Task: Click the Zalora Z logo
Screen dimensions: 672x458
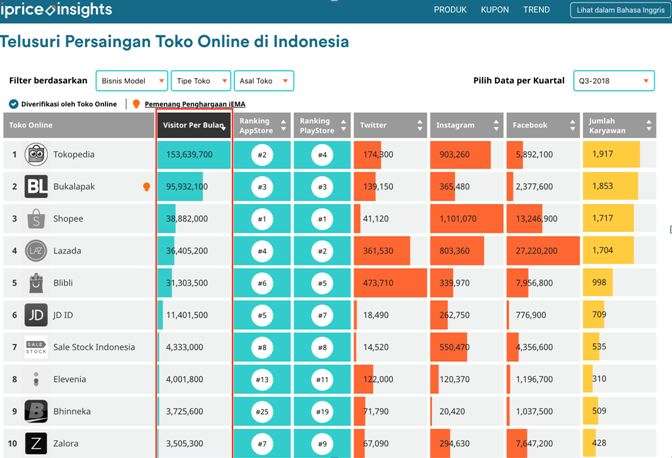Action: pos(36,443)
